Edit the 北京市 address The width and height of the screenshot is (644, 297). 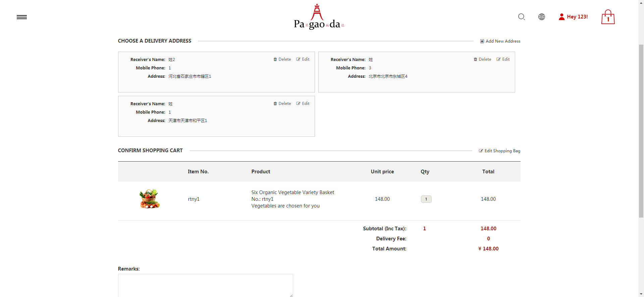coord(503,59)
